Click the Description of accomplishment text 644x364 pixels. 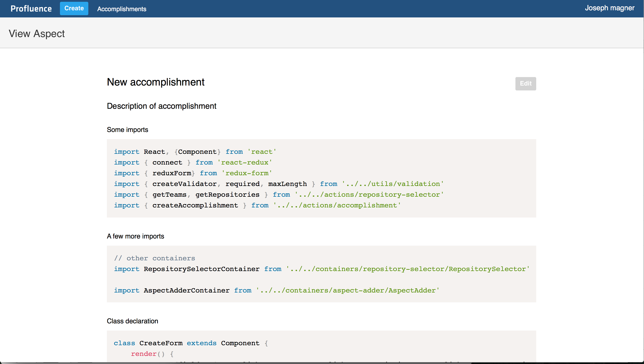coord(161,106)
